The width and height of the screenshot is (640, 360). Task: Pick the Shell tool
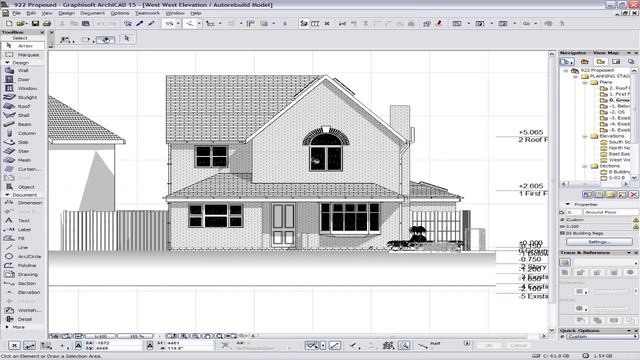pos(22,116)
